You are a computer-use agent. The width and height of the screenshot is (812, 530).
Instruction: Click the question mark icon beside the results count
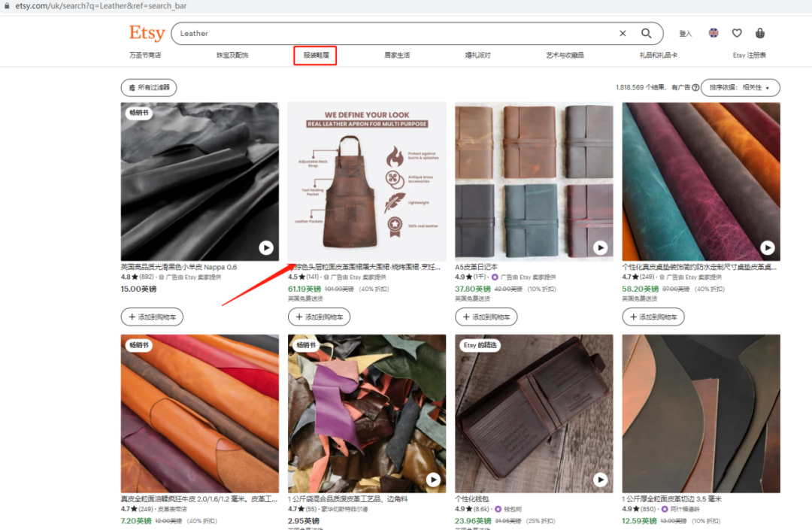(x=695, y=87)
